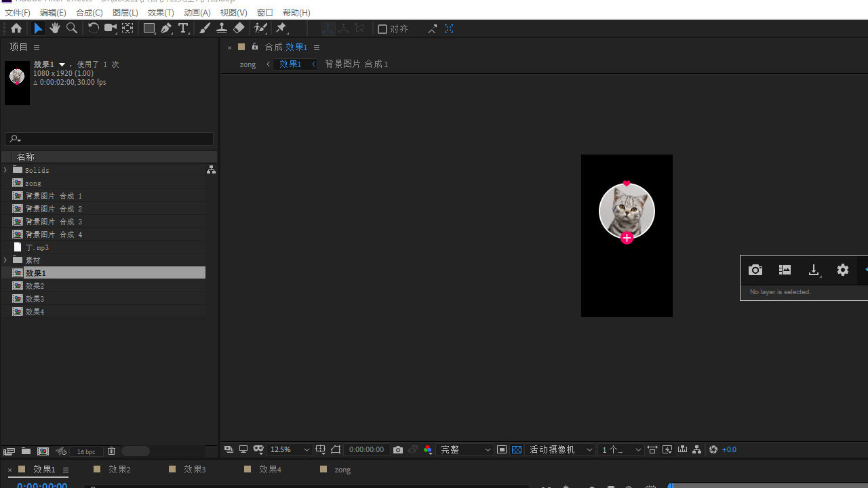Viewport: 868px width, 488px height.
Task: Expand the Solids folder
Action: click(x=5, y=169)
